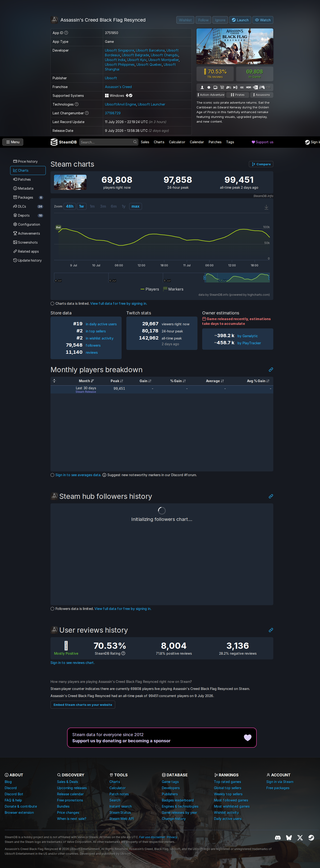Click the surround sound feature icon
This screenshot has width=320, height=868.
(235, 87)
